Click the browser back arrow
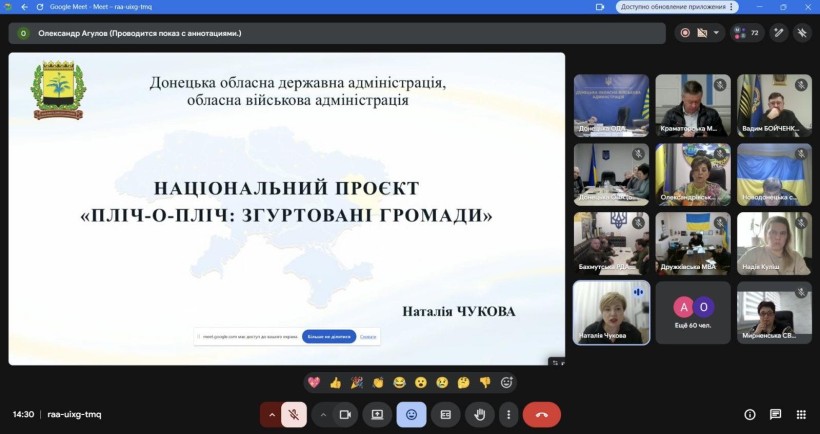Viewport: 820px width, 434px height. point(24,7)
